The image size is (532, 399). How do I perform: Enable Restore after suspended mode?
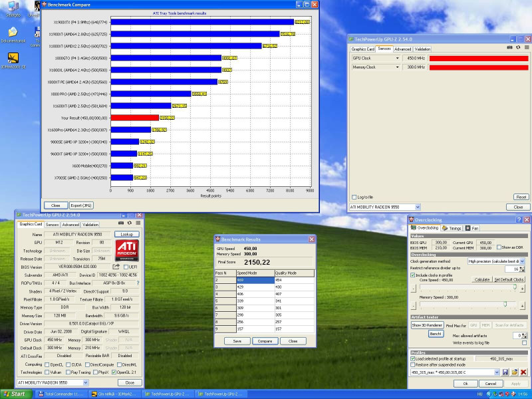[413, 364]
